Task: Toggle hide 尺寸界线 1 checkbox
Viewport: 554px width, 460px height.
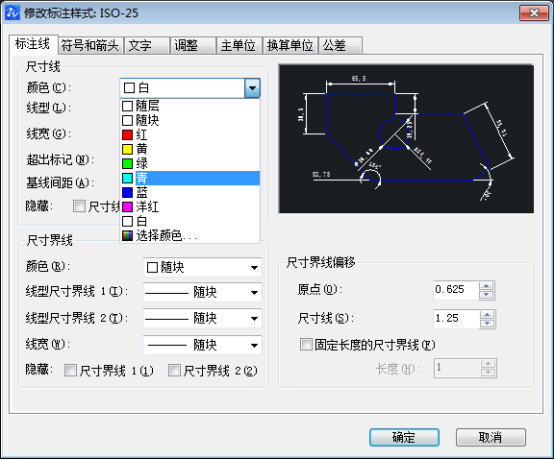Action: click(70, 371)
